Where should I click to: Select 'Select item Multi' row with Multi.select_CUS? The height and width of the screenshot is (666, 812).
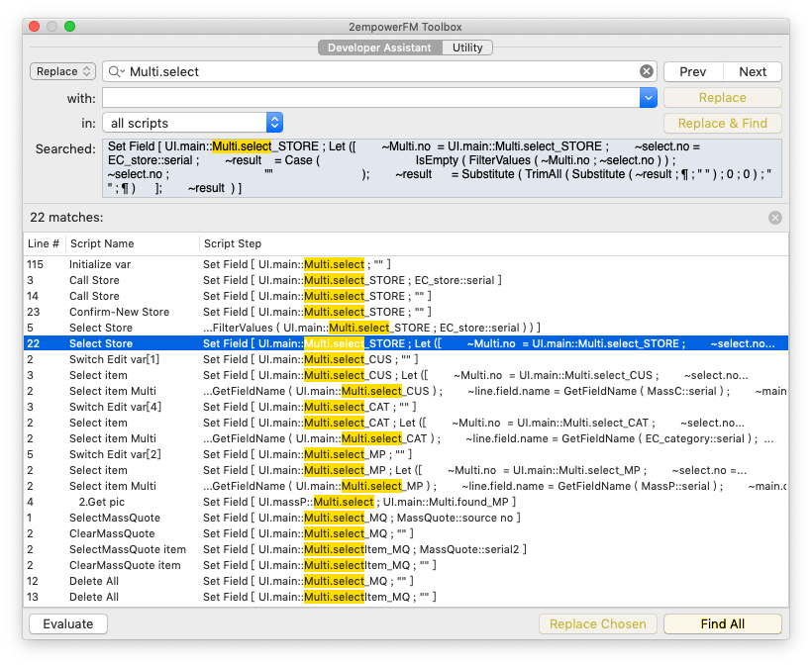(406, 391)
